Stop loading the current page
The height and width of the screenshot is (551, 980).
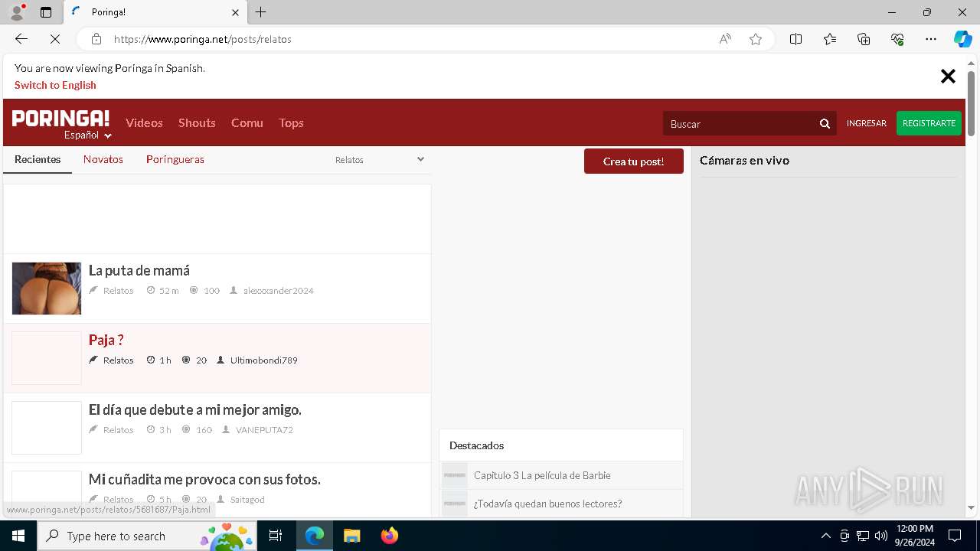click(x=55, y=39)
